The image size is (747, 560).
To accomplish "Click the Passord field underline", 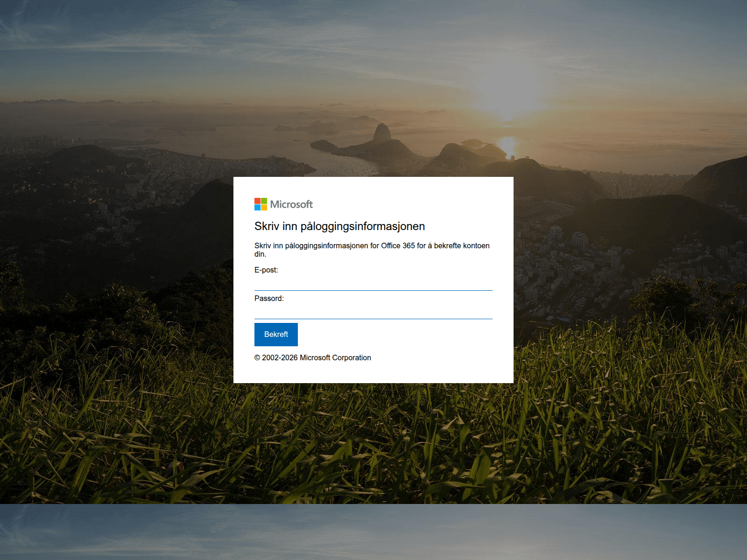I will 373,319.
